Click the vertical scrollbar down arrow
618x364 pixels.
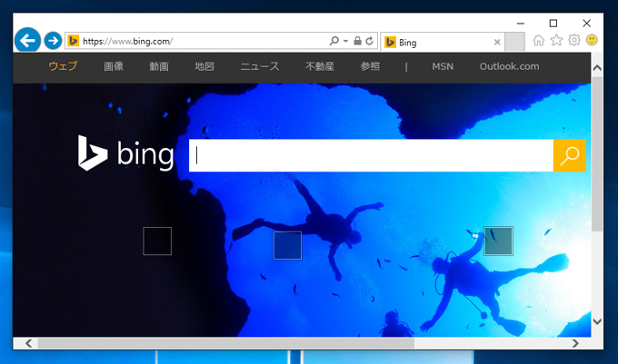coord(597,321)
